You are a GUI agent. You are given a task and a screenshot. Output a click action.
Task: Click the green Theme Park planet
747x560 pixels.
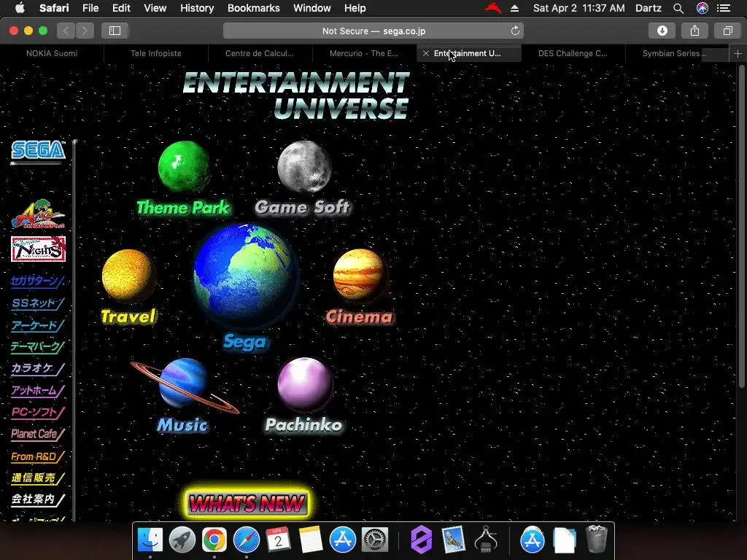coord(184,166)
